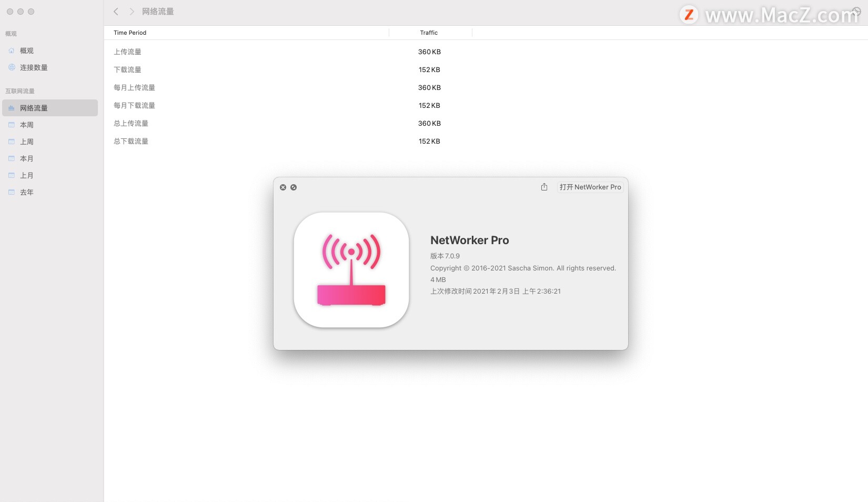Click 152 KB value for 总下载流量
868x502 pixels.
(x=429, y=141)
